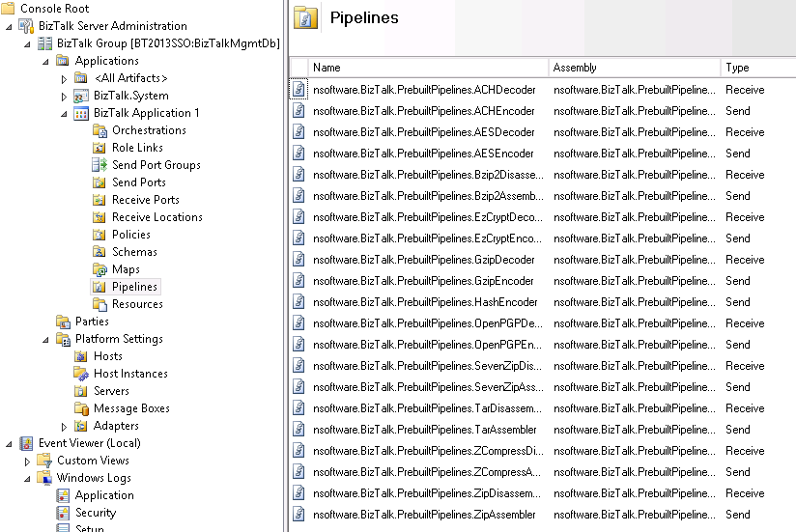
Task: Click the Maps folder icon
Action: 99,269
